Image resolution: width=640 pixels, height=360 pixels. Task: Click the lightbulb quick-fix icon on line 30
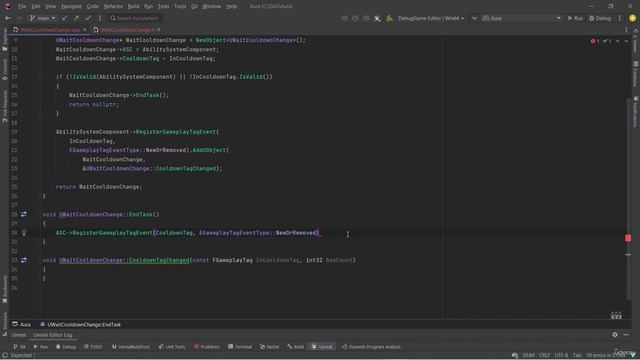click(x=24, y=233)
